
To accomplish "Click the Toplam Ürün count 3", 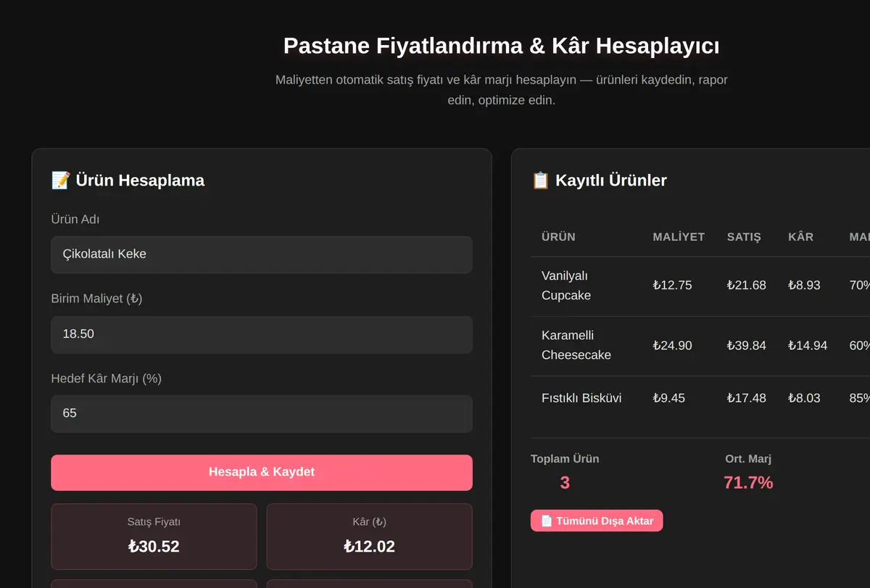I will pos(565,482).
